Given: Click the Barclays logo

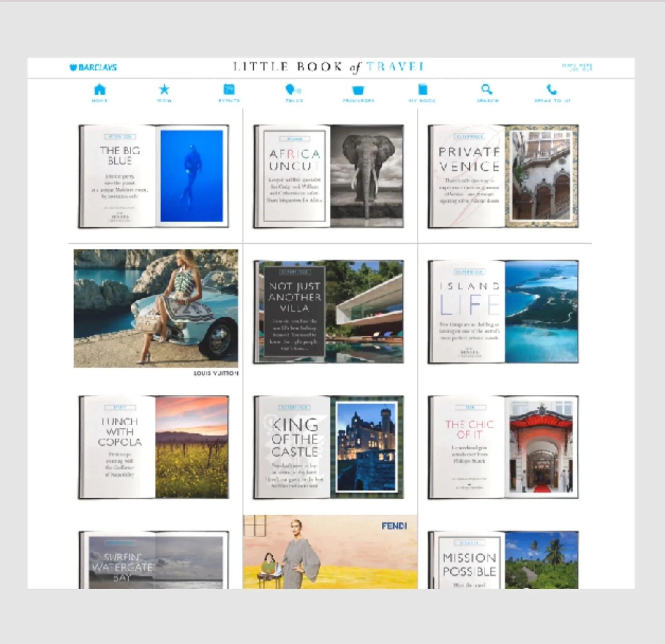Looking at the screenshot, I should (93, 68).
